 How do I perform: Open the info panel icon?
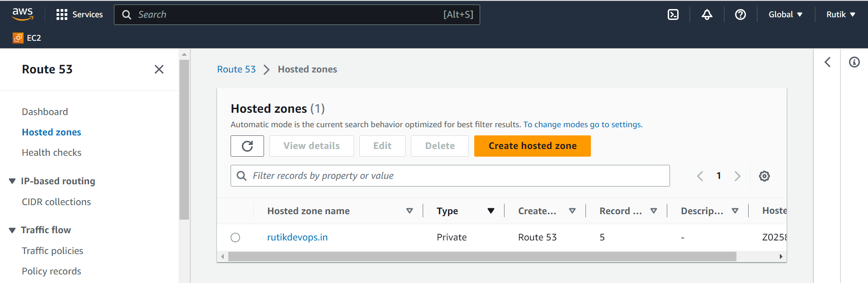[854, 62]
